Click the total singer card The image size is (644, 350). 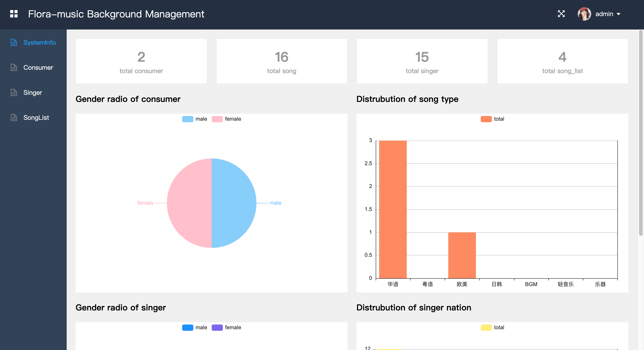(x=422, y=61)
